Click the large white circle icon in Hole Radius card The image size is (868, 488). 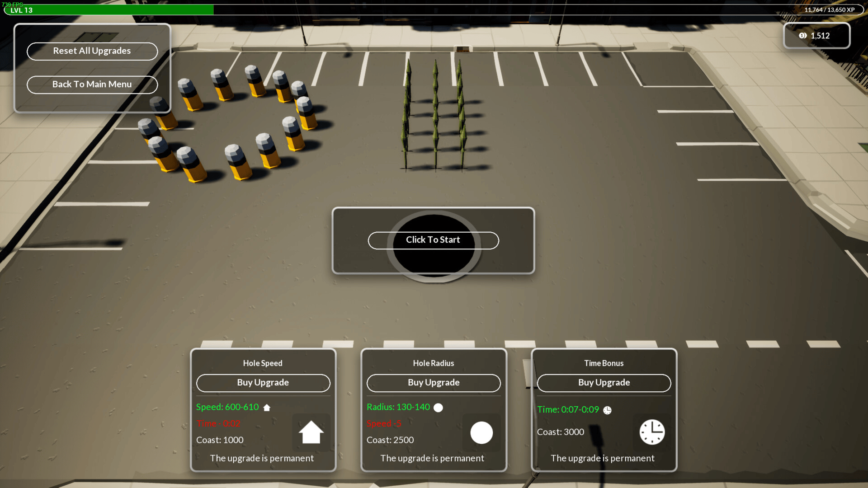pos(481,433)
